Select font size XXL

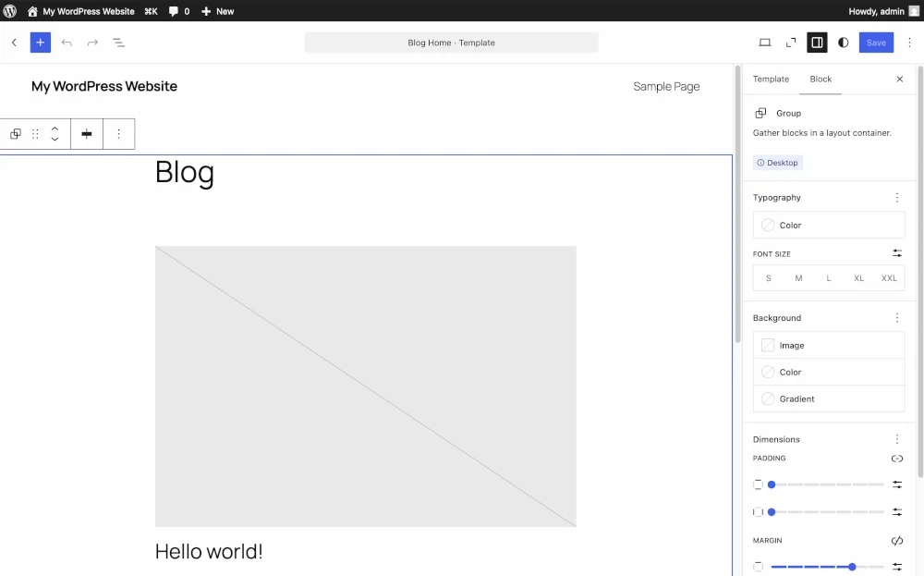[889, 278]
